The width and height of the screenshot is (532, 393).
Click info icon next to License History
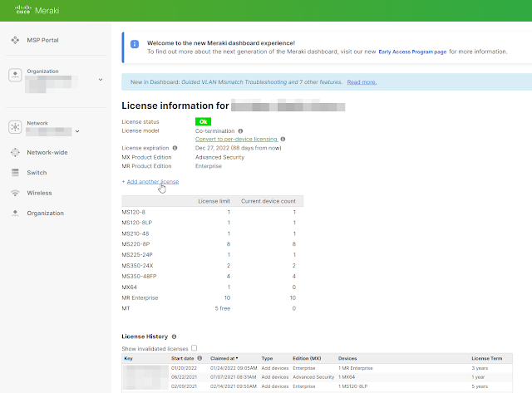(x=174, y=337)
